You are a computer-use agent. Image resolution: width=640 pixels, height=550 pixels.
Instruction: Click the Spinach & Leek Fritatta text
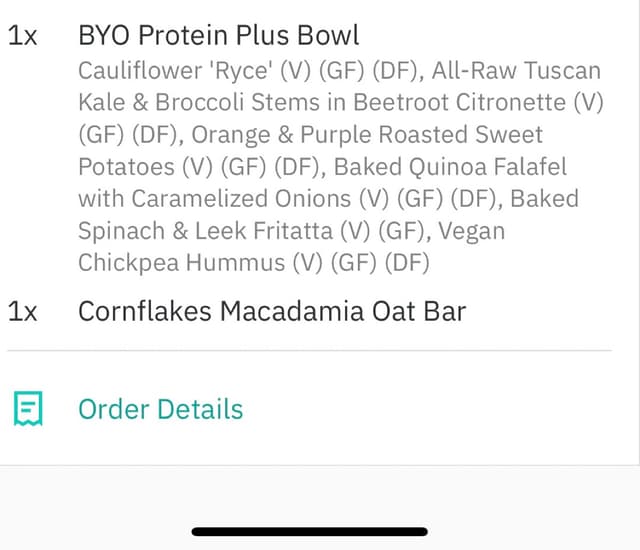coord(205,231)
